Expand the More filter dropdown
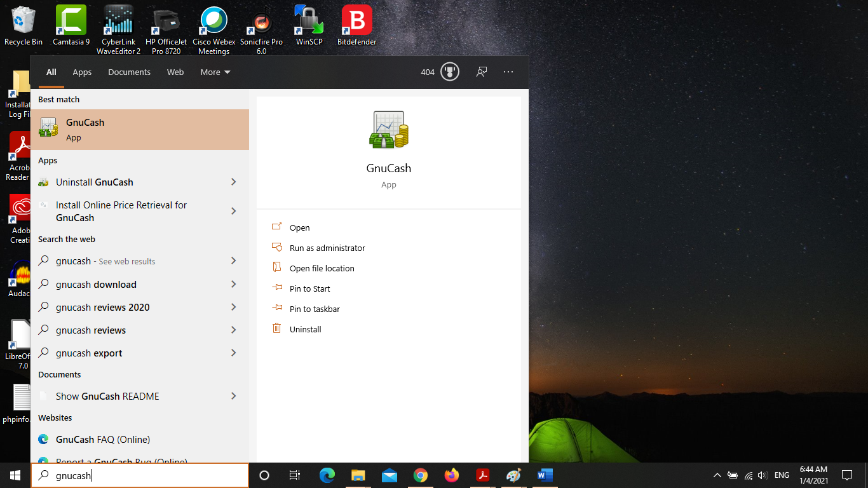The image size is (868, 488). 215,72
